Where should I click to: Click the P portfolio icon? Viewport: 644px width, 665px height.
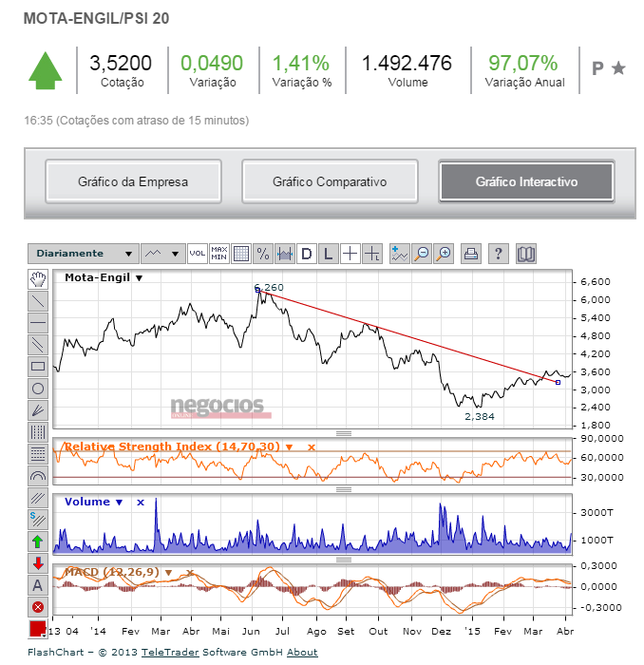(597, 68)
